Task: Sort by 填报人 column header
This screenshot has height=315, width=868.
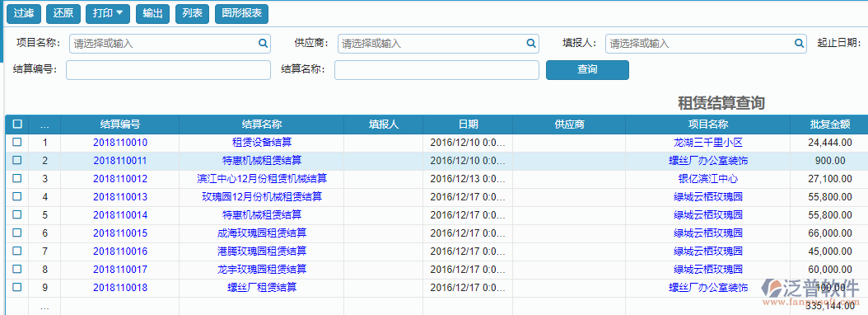Action: pos(384,125)
